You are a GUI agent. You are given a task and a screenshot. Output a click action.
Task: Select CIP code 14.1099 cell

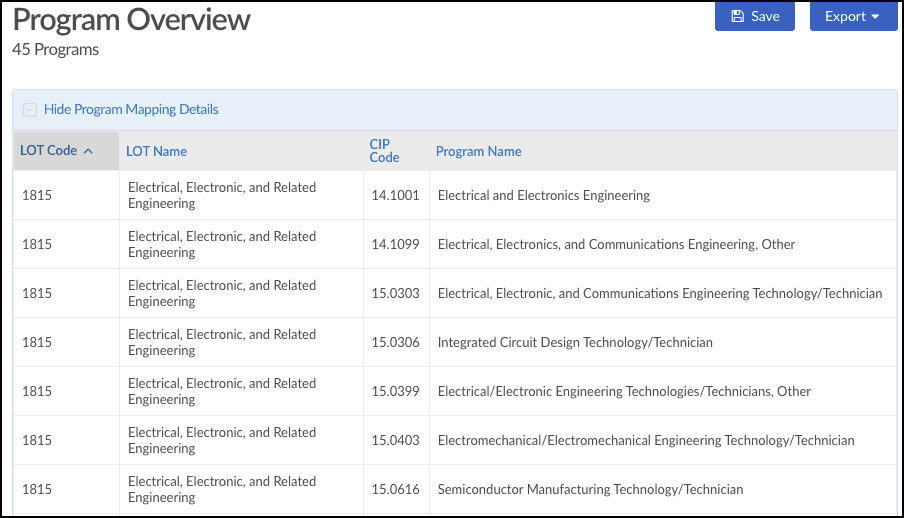point(396,244)
